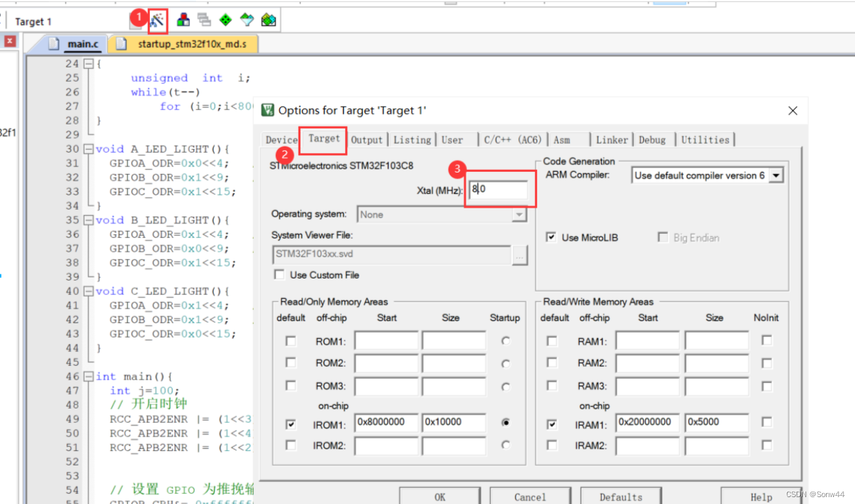
Task: Collapse A_LED_LIGHT function at line 30
Action: point(88,149)
